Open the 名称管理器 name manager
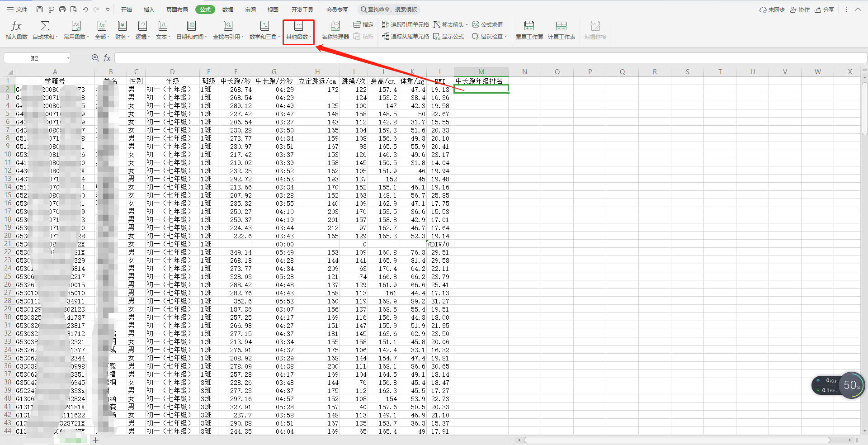This screenshot has width=868, height=445. [x=335, y=30]
